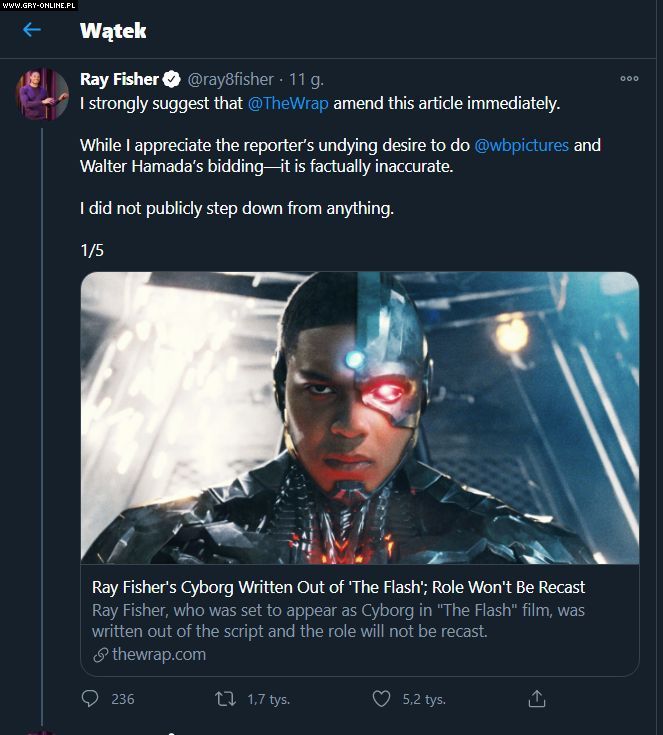Screen dimensions: 663x735
Task: Open the @TheWrap mention link
Action: [x=288, y=103]
